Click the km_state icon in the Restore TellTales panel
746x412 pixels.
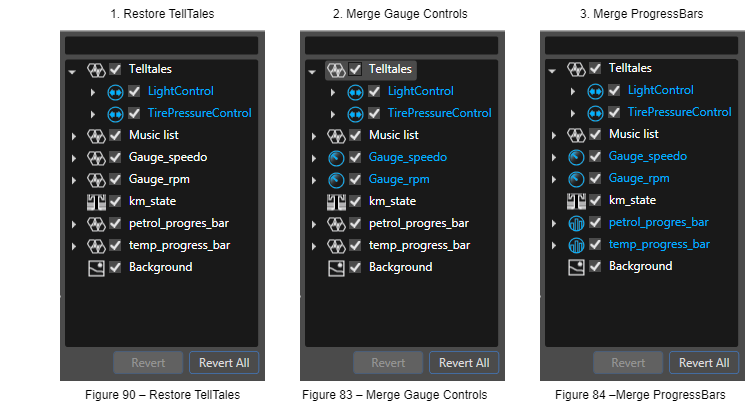[x=96, y=202]
